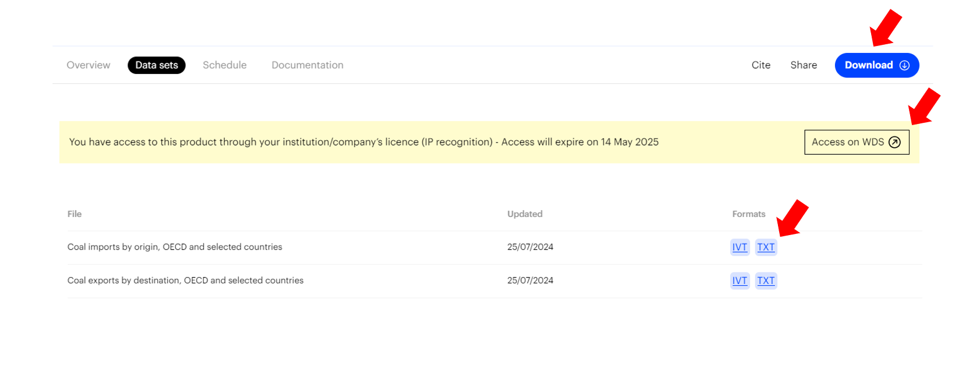This screenshot has width=980, height=366.
Task: Open the Overview tab
Action: coord(89,65)
